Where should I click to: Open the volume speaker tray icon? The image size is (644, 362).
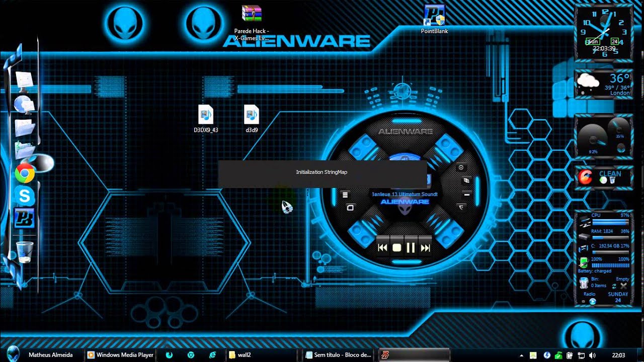[x=592, y=355]
